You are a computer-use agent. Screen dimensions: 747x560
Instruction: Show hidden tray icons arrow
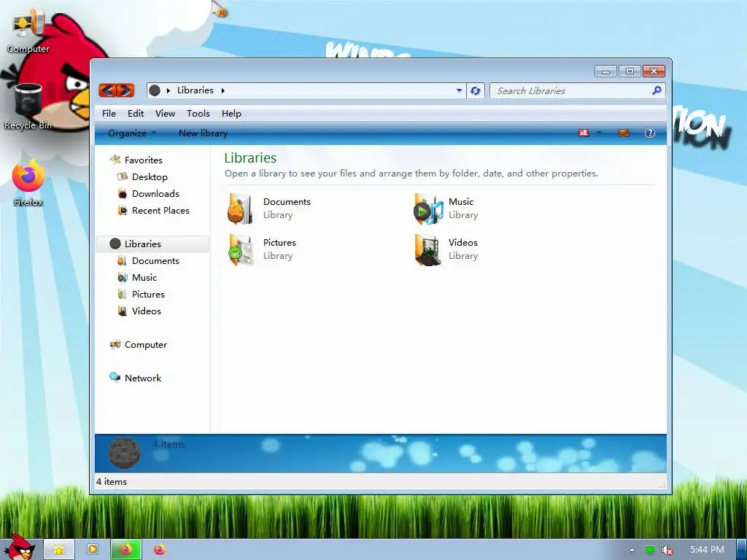click(632, 550)
